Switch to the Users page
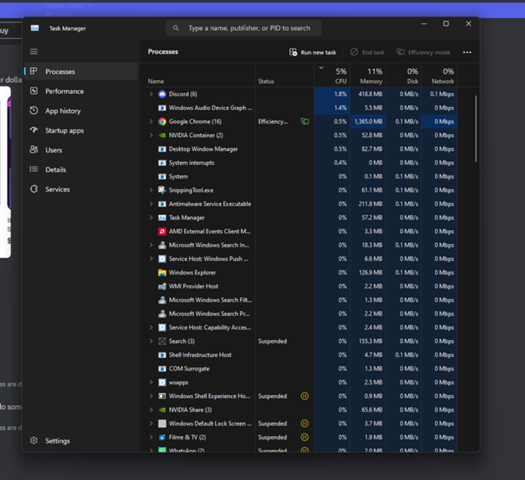525x480 pixels. pyautogui.click(x=81, y=150)
